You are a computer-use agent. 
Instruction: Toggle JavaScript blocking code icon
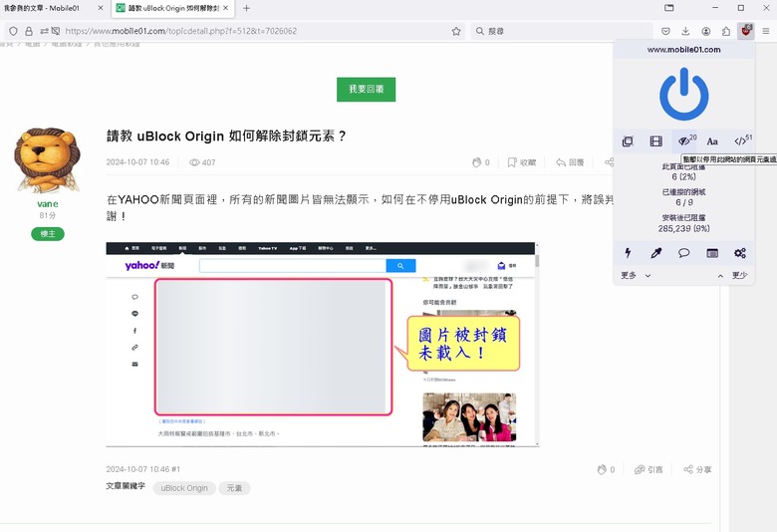(742, 140)
